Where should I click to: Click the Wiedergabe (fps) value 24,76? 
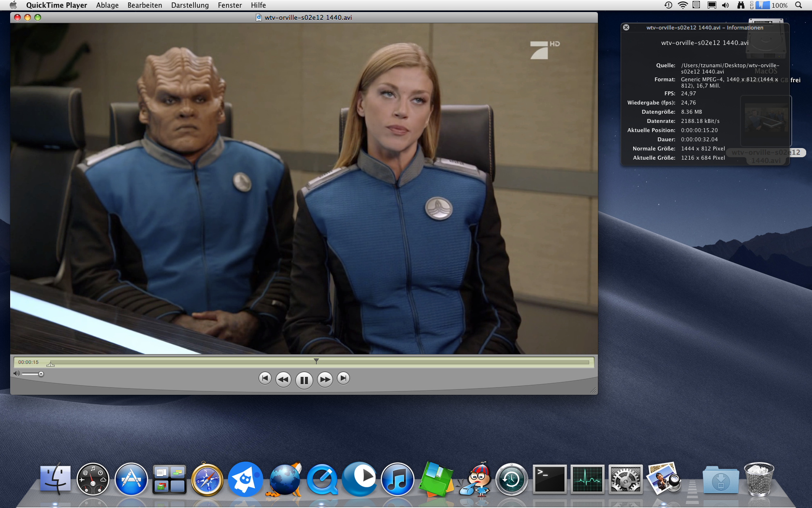click(688, 103)
